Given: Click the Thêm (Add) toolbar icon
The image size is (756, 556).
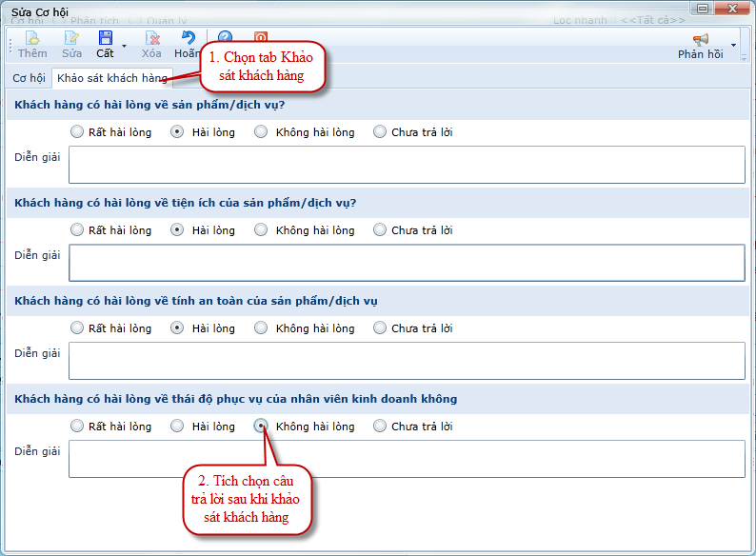Looking at the screenshot, I should click(x=32, y=39).
